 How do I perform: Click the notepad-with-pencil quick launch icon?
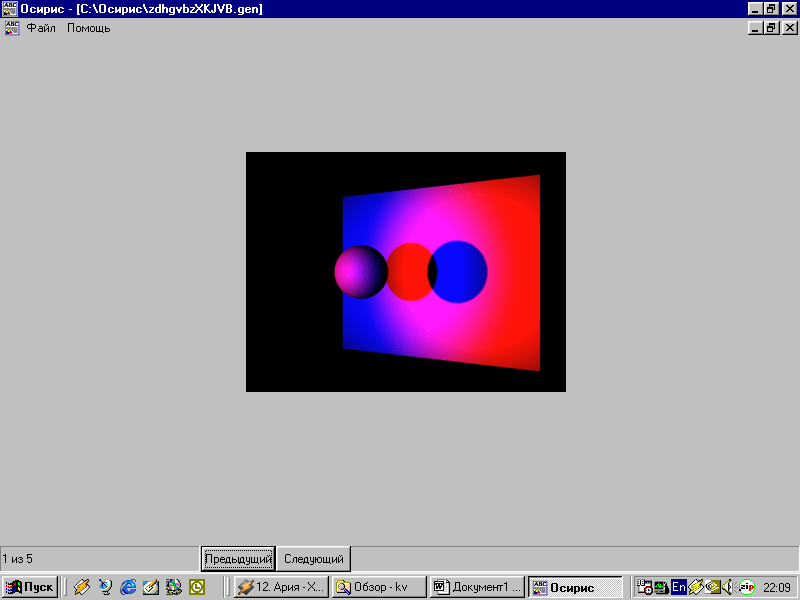(x=151, y=587)
